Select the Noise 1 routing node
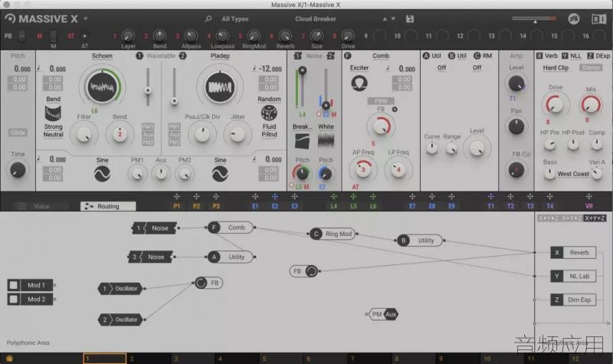This screenshot has width=613, height=364. click(155, 228)
